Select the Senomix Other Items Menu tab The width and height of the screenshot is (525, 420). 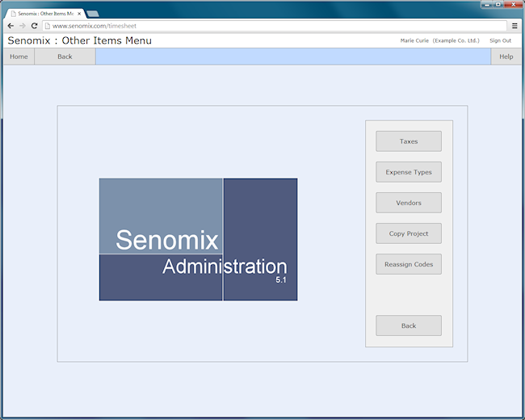pyautogui.click(x=45, y=14)
